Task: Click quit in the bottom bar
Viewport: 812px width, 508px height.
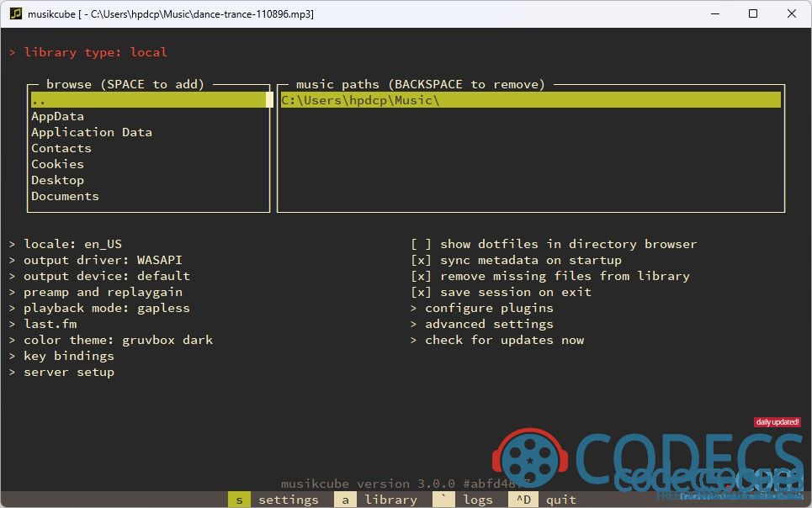Action: point(561,500)
